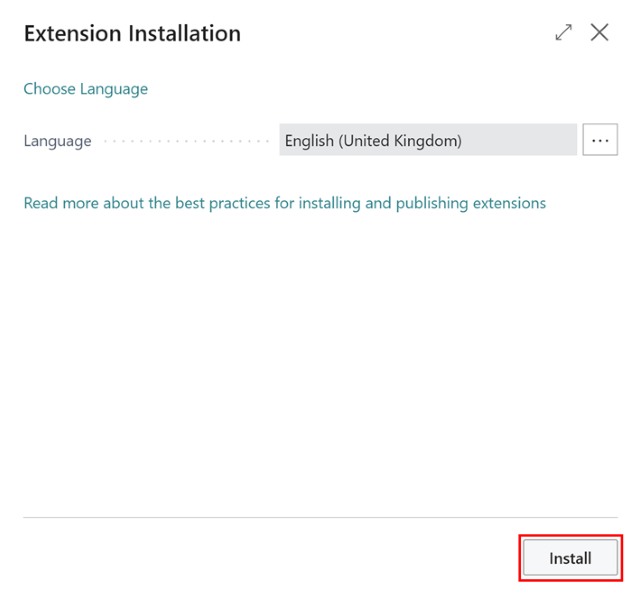Show language choices via the ellipsis icon
The width and height of the screenshot is (642, 600).
[x=600, y=141]
